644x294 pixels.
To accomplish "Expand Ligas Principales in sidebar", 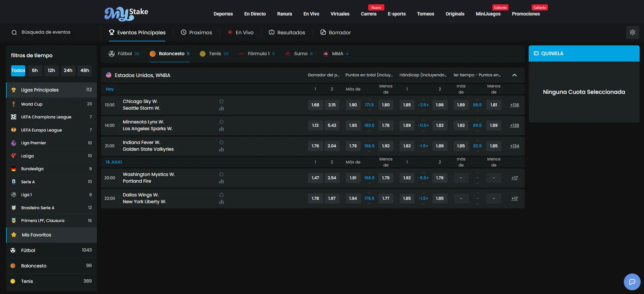I will (x=51, y=90).
